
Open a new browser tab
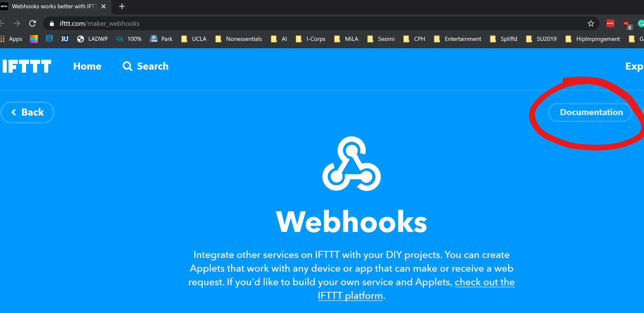pyautogui.click(x=122, y=6)
